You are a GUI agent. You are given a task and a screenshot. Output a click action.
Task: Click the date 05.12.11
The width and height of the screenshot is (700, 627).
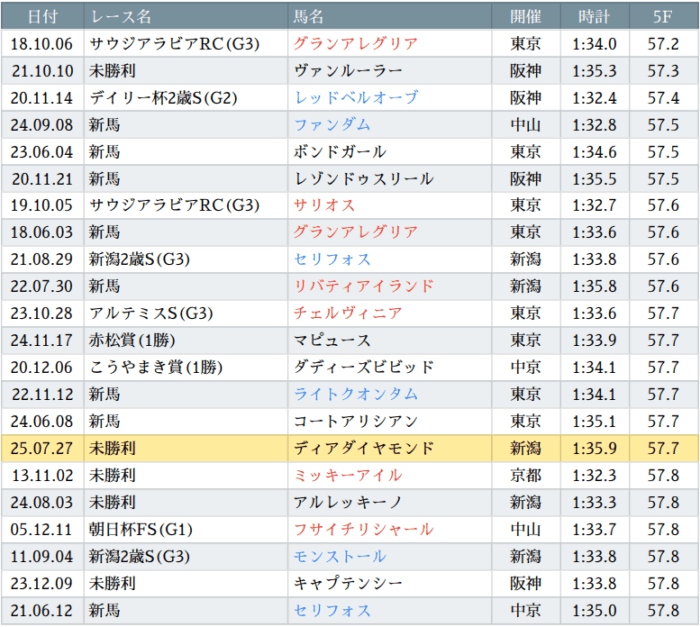(42, 530)
